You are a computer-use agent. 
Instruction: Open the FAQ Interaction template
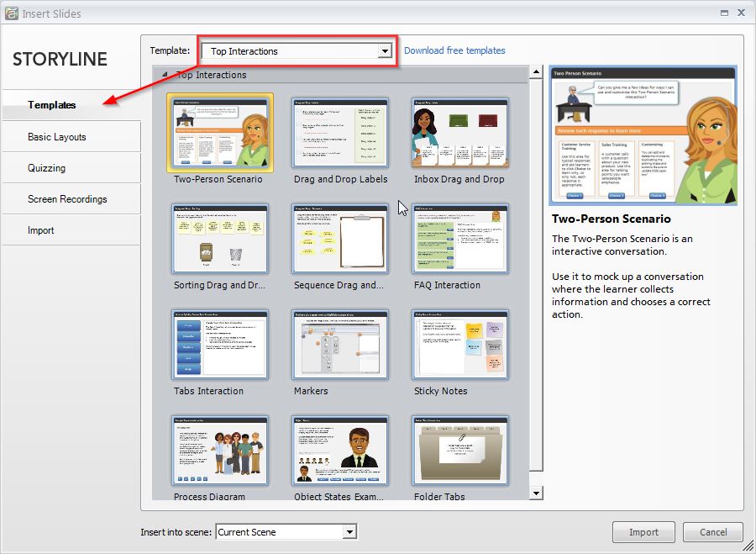click(x=460, y=239)
